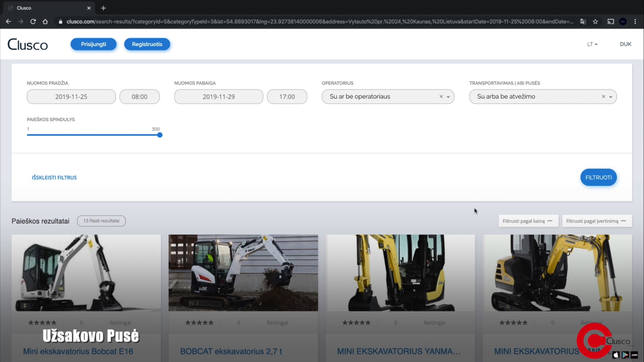Open the BOBCAT ekskavatorius 2,7 t link
This screenshot has height=362, width=644.
coord(231,351)
